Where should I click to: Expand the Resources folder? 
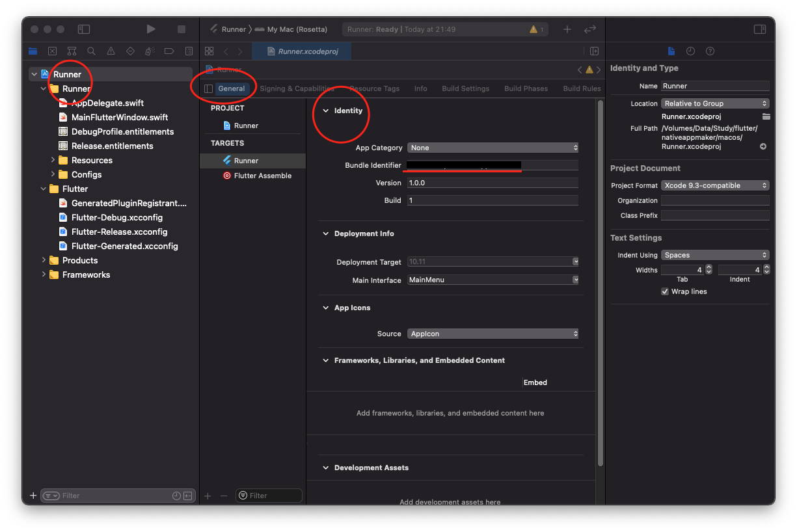[x=53, y=160]
